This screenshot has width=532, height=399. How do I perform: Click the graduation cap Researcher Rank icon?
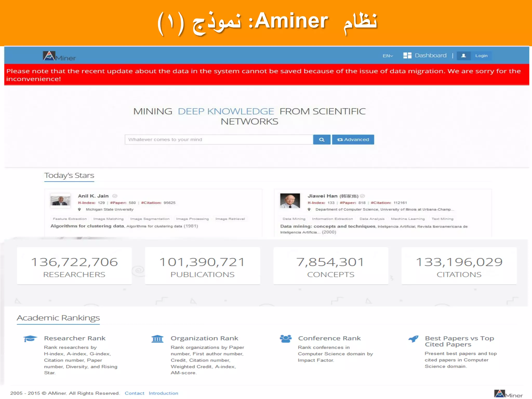point(30,339)
